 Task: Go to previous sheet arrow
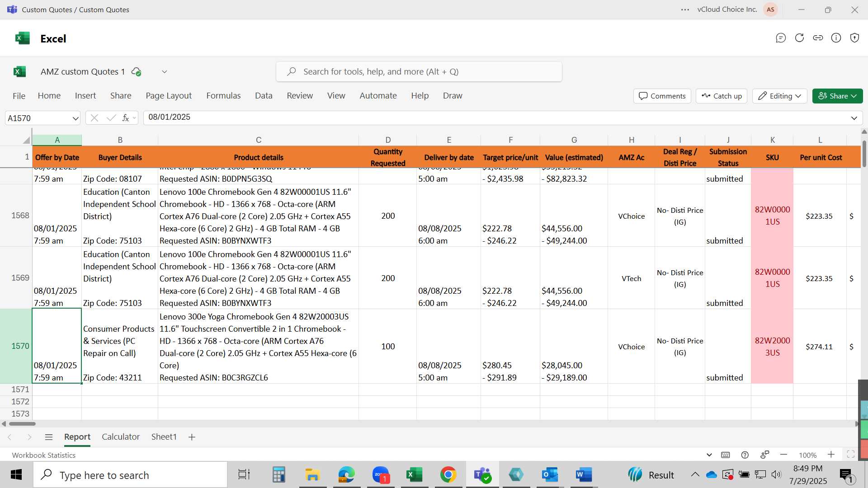[9, 437]
